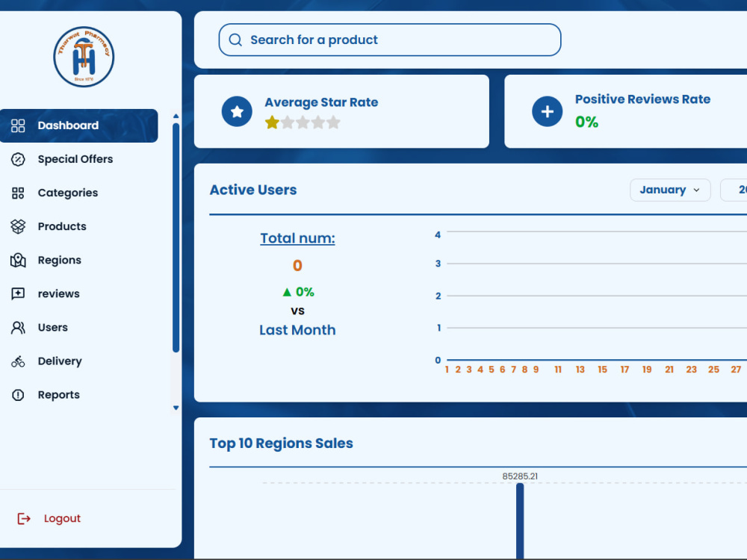The image size is (747, 560).
Task: Click the fifth grey star in rating
Action: point(333,122)
